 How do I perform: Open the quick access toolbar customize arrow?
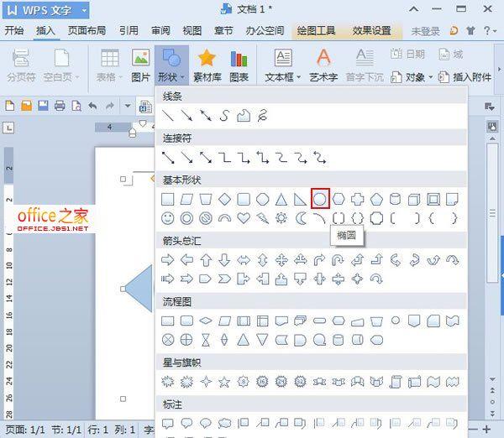pos(128,106)
